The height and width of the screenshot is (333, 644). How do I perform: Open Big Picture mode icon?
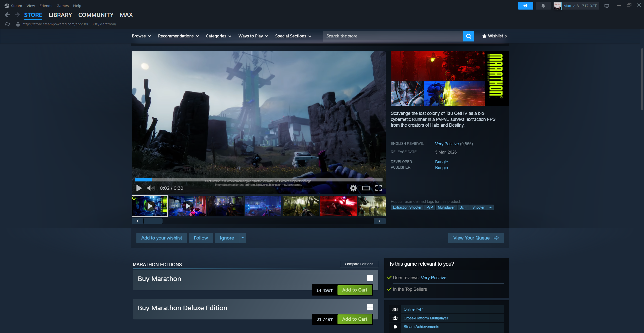tap(607, 6)
